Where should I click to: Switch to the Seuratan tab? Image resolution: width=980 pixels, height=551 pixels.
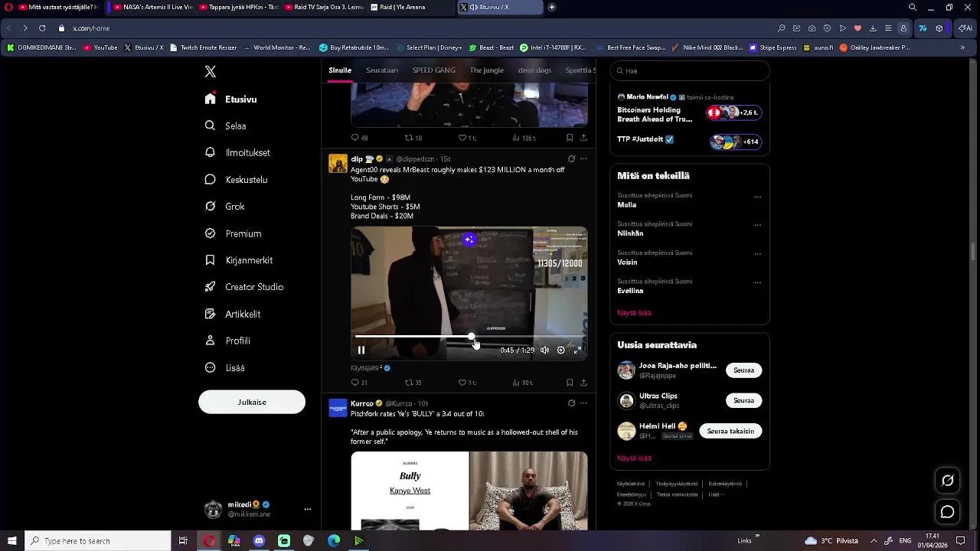[x=382, y=70]
